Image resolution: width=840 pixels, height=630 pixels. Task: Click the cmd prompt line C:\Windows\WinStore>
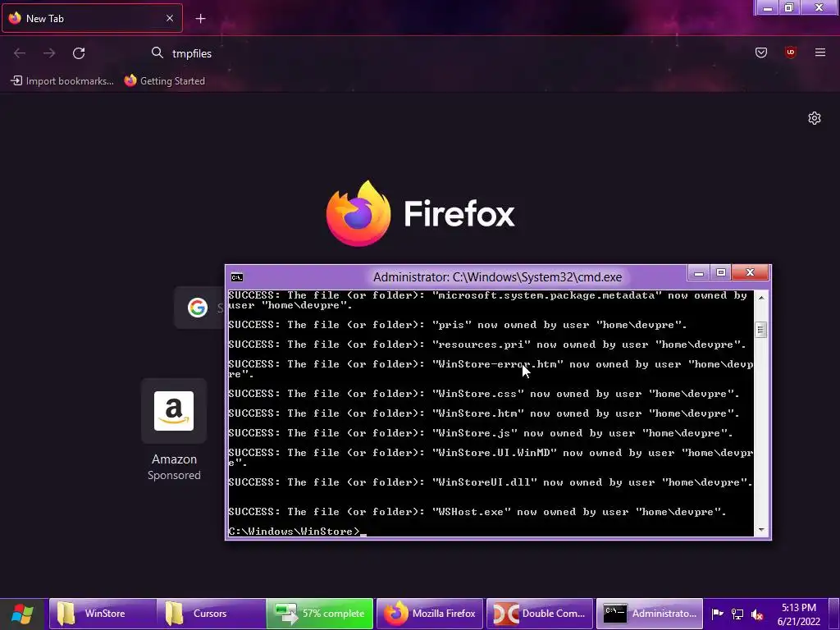[x=294, y=531]
